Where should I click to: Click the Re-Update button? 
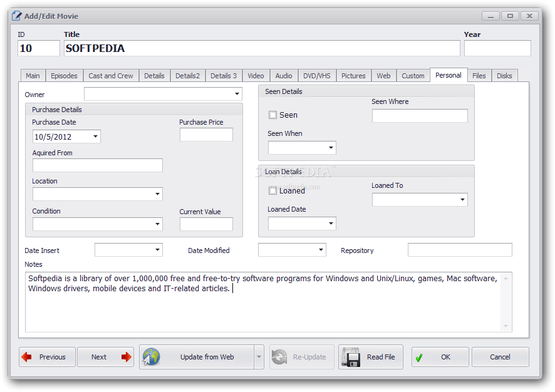point(301,357)
